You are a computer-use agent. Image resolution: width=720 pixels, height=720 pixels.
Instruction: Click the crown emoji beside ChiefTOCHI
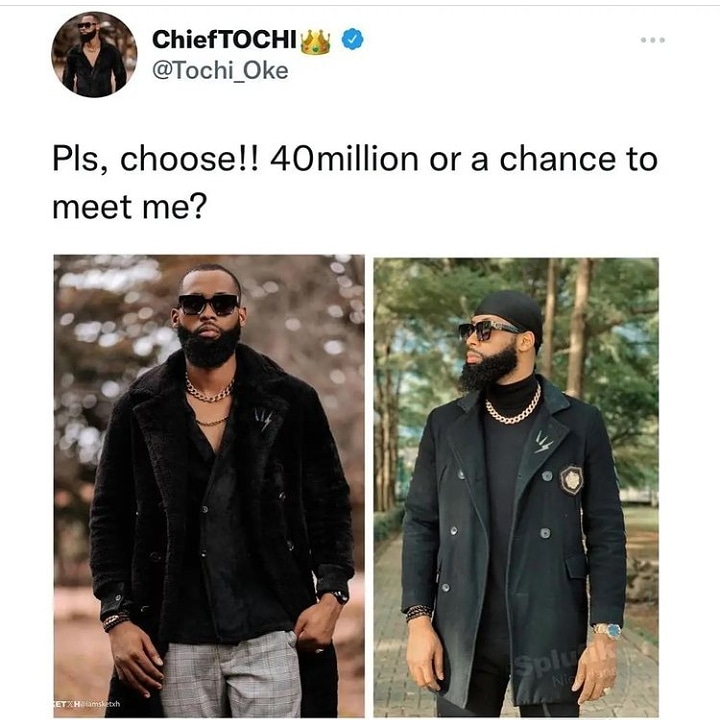[x=315, y=42]
